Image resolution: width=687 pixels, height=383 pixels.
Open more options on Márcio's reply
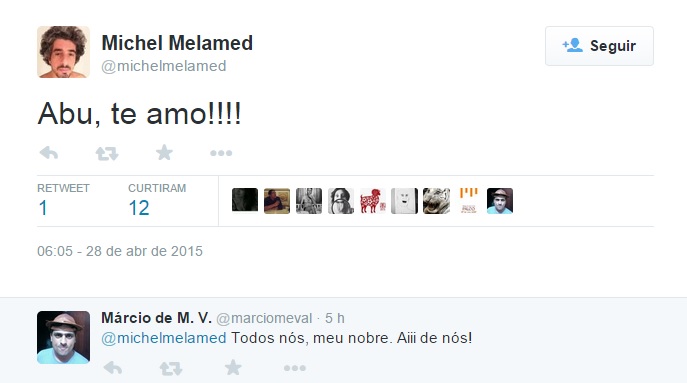point(295,368)
